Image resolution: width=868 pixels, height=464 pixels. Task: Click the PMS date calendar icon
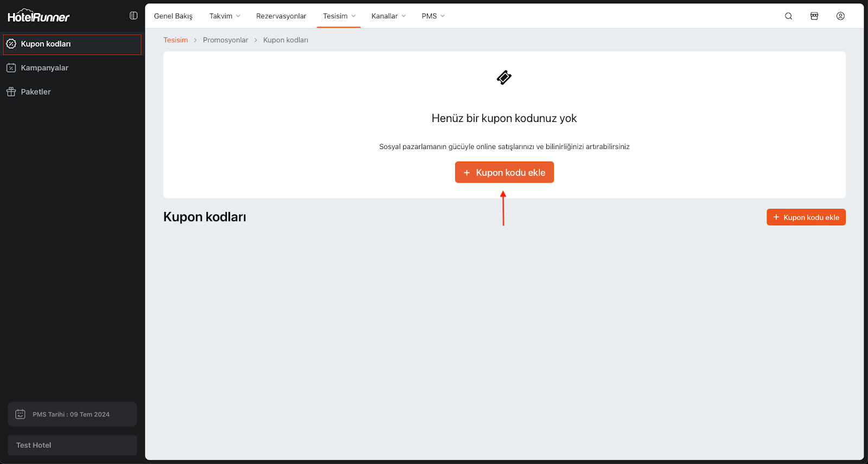(x=20, y=414)
